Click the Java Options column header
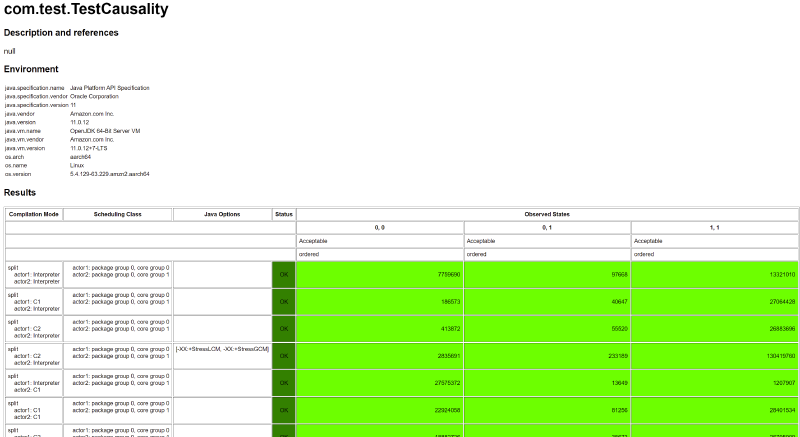This screenshot has width=800, height=437. (x=222, y=214)
